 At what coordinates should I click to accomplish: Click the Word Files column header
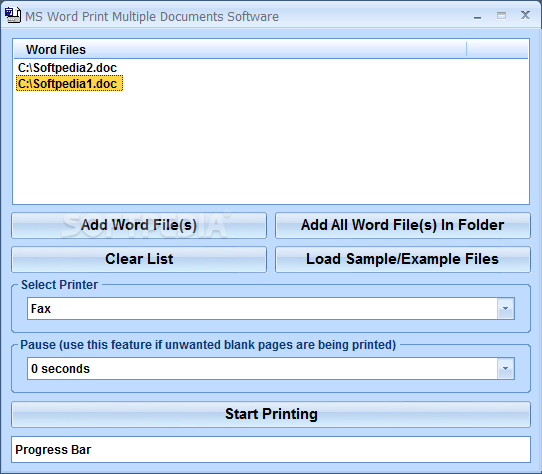(240, 49)
